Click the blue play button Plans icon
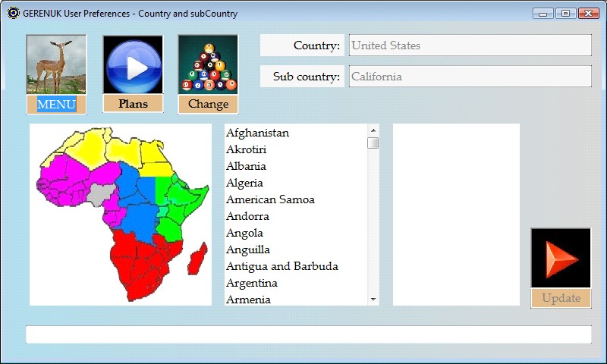 click(133, 65)
